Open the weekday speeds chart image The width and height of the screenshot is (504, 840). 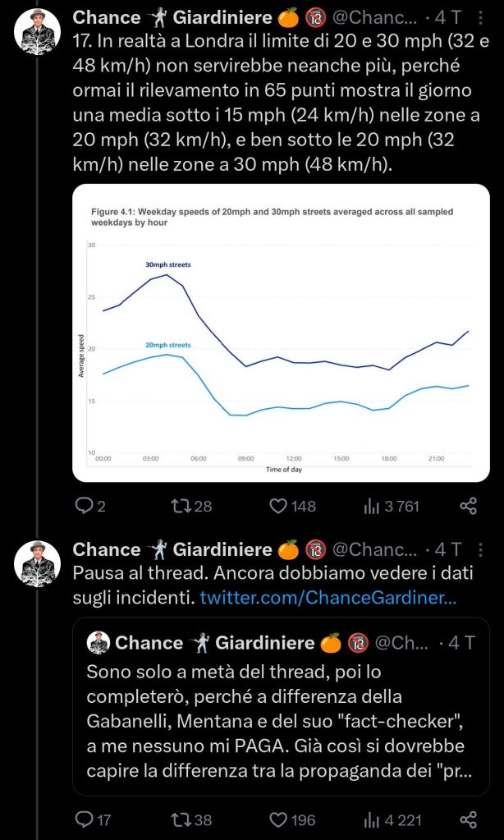(x=281, y=332)
